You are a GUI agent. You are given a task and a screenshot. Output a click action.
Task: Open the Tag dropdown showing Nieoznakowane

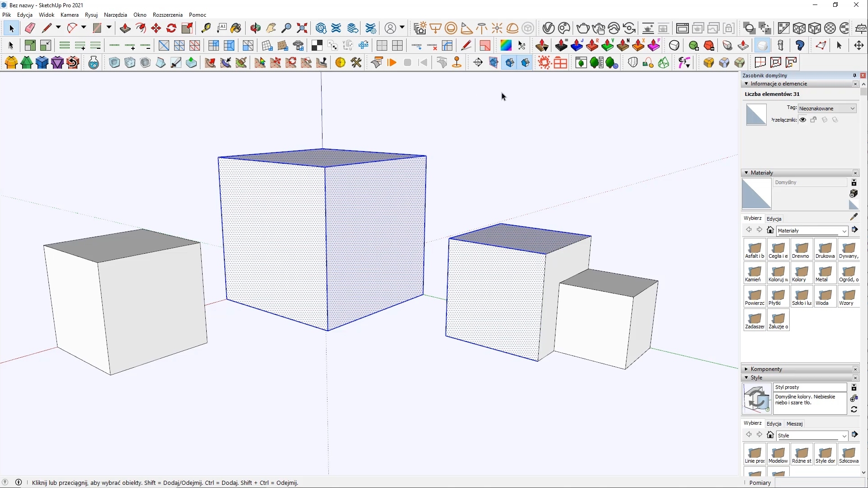(x=826, y=109)
